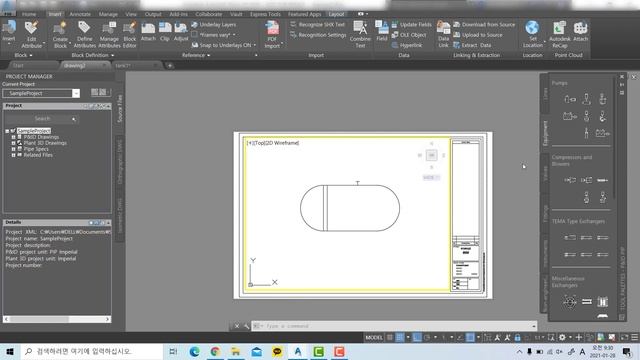This screenshot has width=640, height=360.
Task: Click the Set Location globe icon
Action: tap(532, 28)
